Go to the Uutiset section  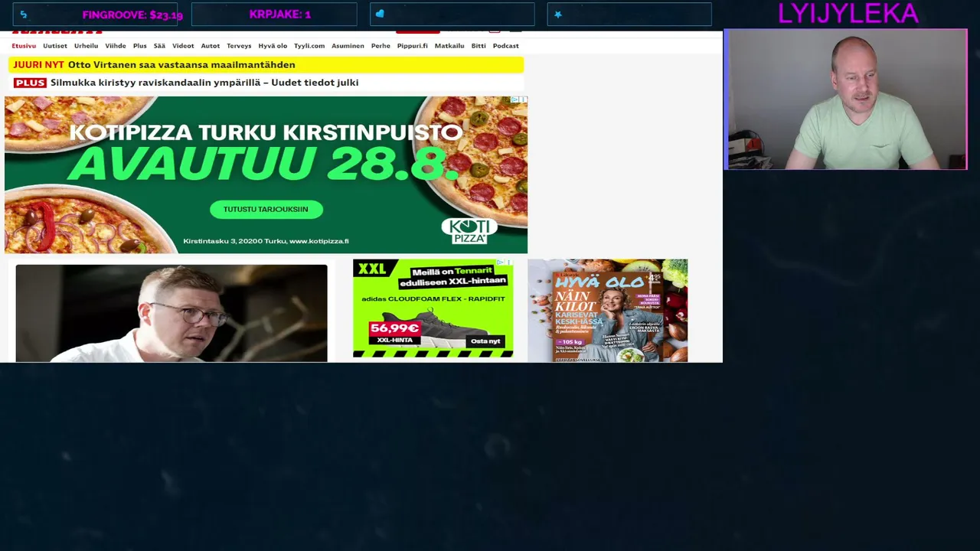(x=55, y=46)
